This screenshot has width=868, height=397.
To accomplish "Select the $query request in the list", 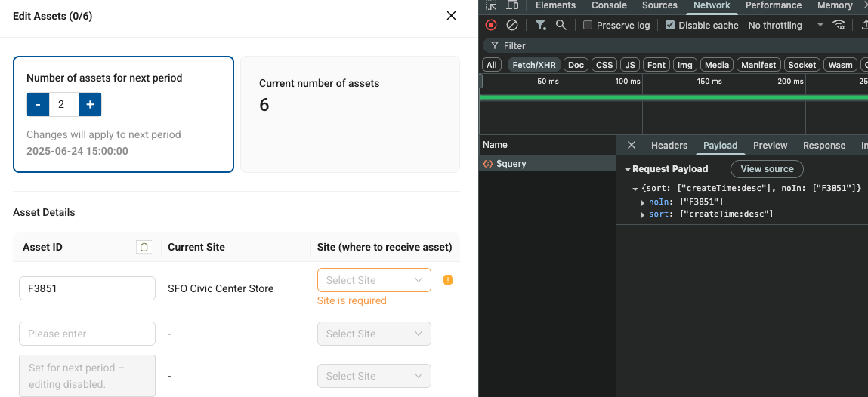I will (548, 164).
